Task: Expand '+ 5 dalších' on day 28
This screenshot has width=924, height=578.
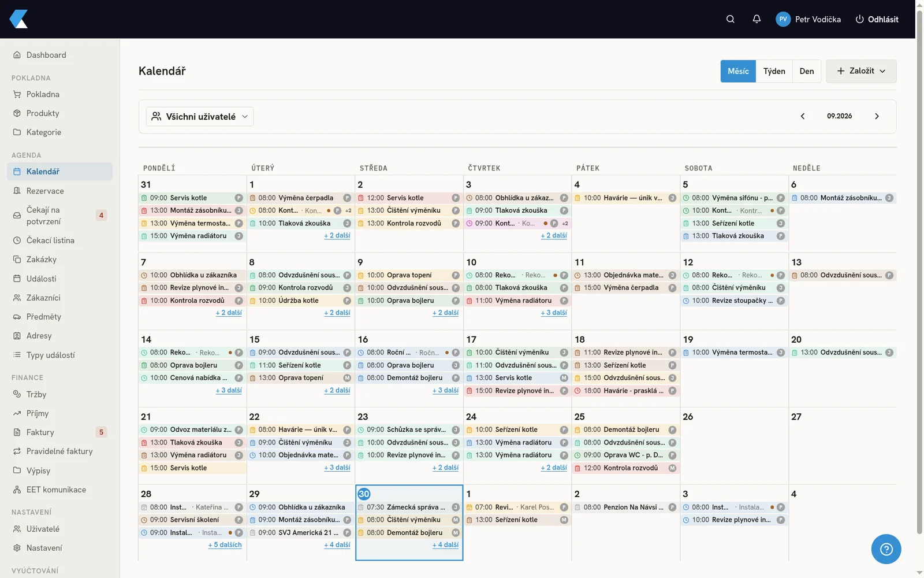Action: (x=225, y=545)
